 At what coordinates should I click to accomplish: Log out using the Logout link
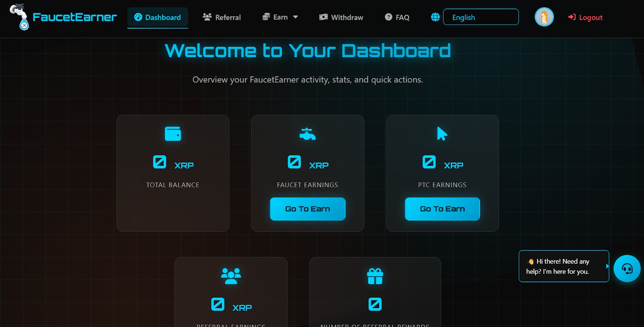click(585, 17)
